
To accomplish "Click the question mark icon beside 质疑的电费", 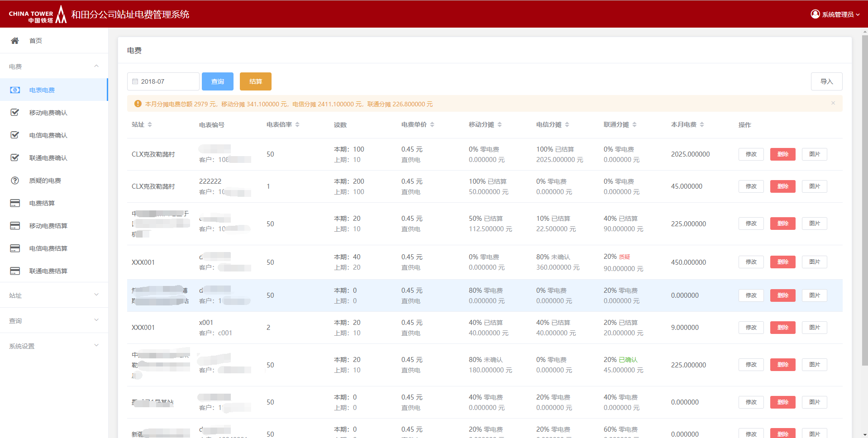I will tap(15, 181).
